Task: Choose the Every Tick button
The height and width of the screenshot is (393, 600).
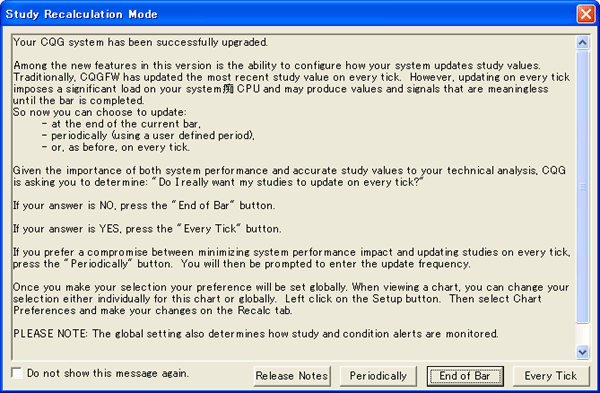Action: [x=551, y=376]
